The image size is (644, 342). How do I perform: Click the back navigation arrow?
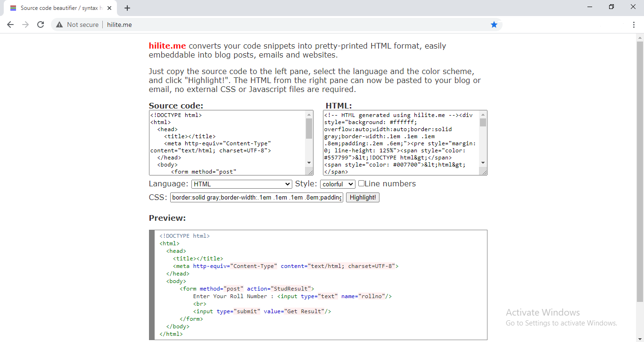[x=10, y=24]
